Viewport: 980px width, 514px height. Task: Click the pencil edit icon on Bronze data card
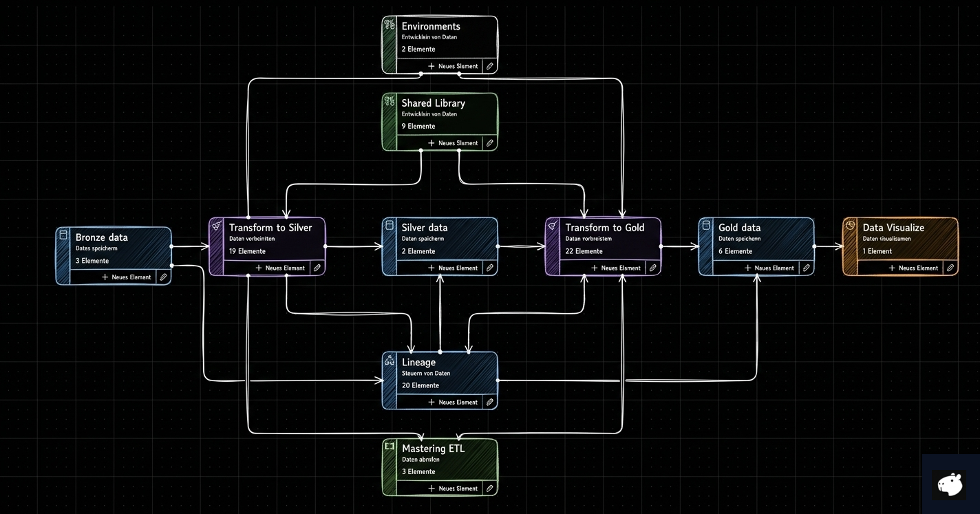pos(163,277)
